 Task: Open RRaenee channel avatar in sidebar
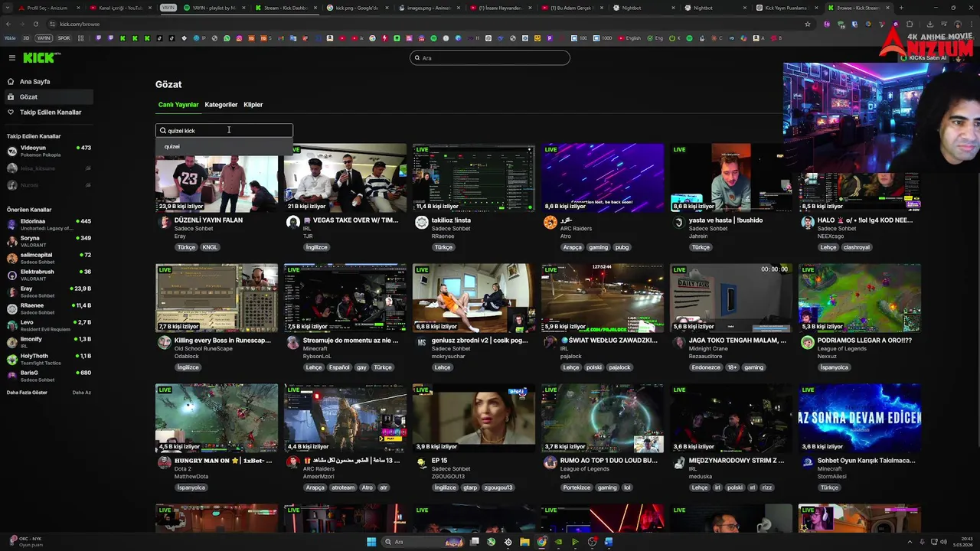click(11, 308)
